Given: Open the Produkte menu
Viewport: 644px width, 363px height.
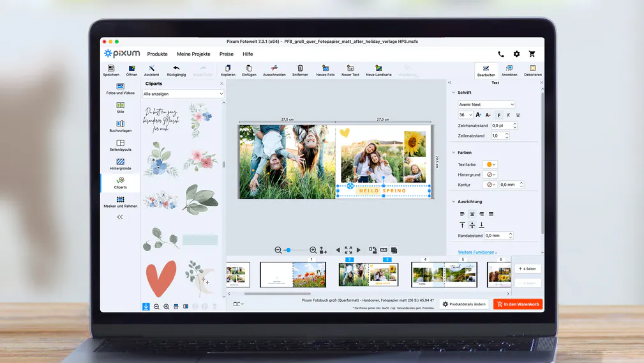Looking at the screenshot, I should [157, 54].
